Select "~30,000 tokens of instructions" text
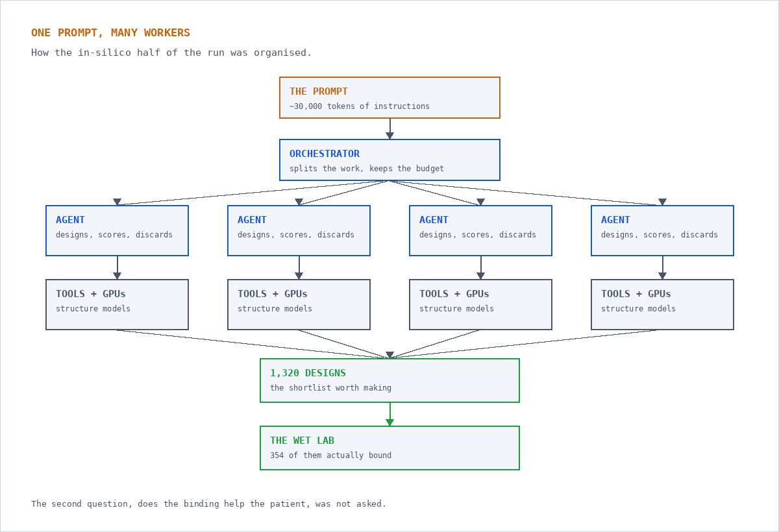Image resolution: width=779 pixels, height=532 pixels. click(360, 106)
